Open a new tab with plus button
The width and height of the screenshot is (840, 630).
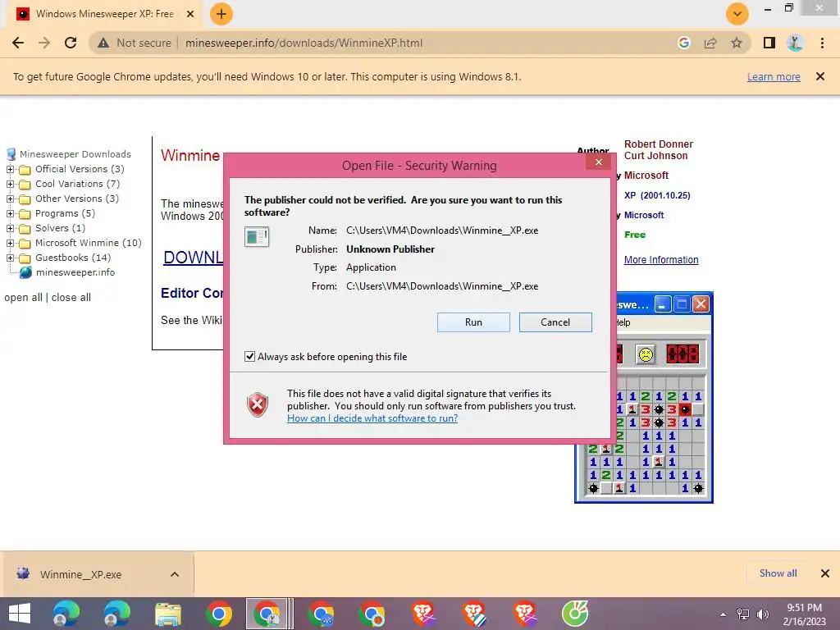pos(221,14)
